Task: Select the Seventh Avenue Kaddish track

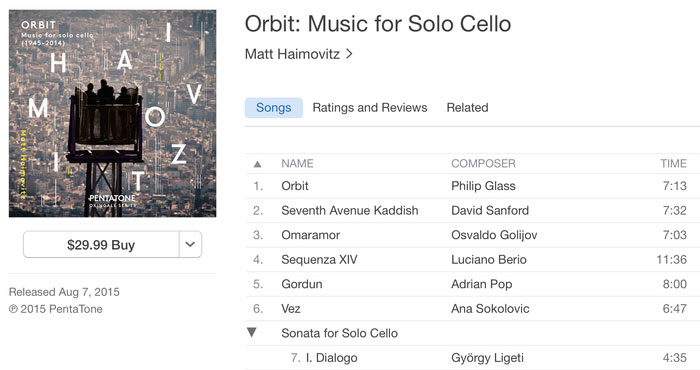Action: [x=472, y=211]
